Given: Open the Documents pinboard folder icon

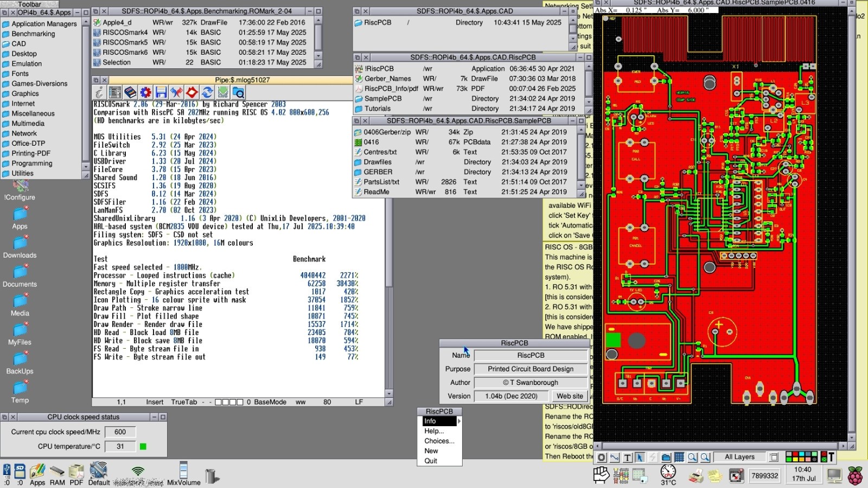Looking at the screenshot, I should click(x=20, y=276).
